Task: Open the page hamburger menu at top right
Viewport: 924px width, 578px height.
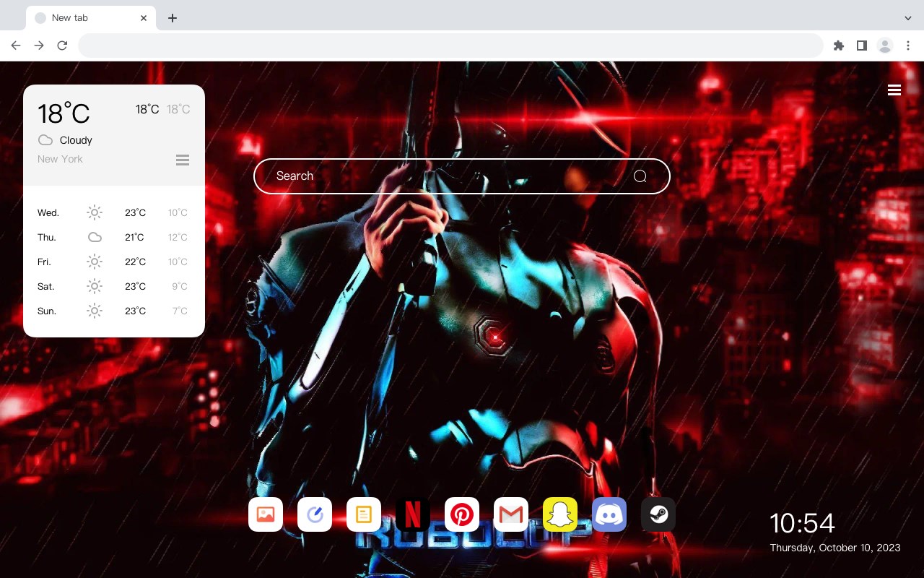Action: (x=894, y=90)
